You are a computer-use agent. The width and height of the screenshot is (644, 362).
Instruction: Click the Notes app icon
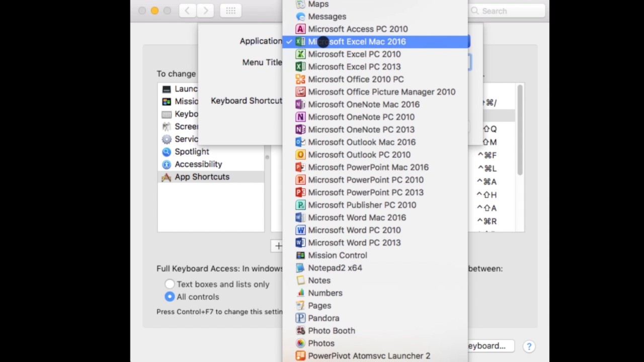coord(300,281)
